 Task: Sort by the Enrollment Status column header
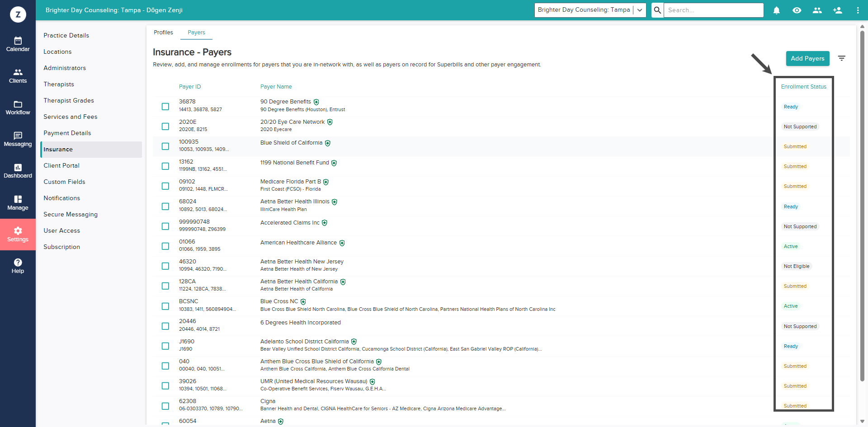(x=803, y=87)
